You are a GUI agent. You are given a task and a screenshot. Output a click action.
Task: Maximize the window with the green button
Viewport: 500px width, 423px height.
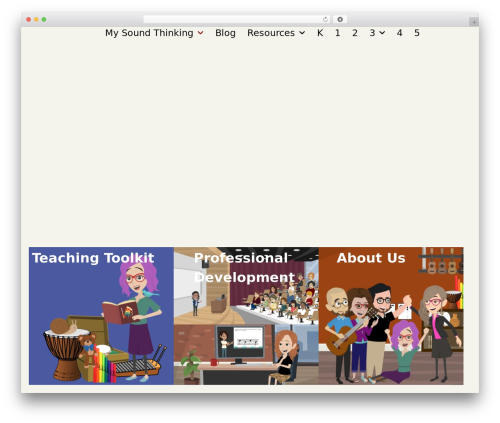(x=44, y=20)
